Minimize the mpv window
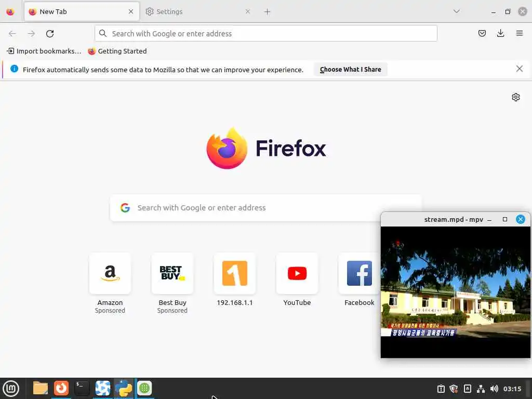 (489, 220)
